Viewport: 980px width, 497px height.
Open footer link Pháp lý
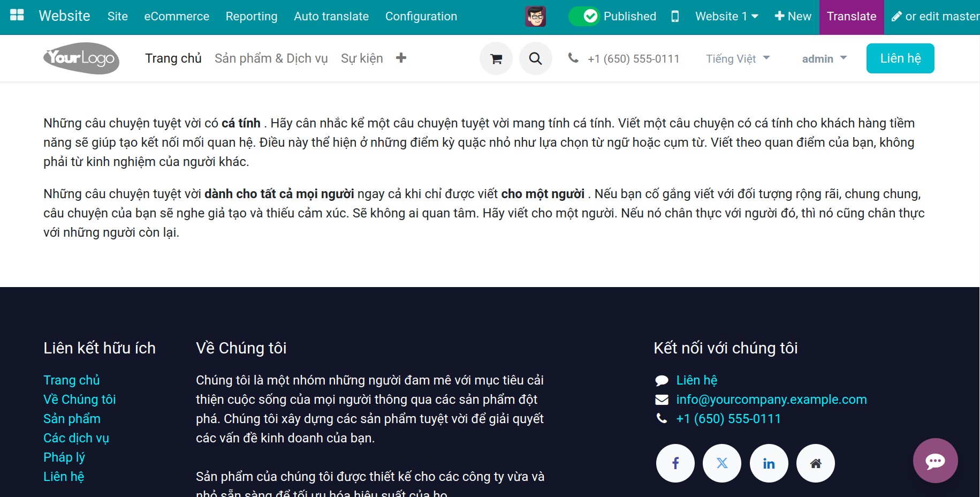(x=64, y=457)
